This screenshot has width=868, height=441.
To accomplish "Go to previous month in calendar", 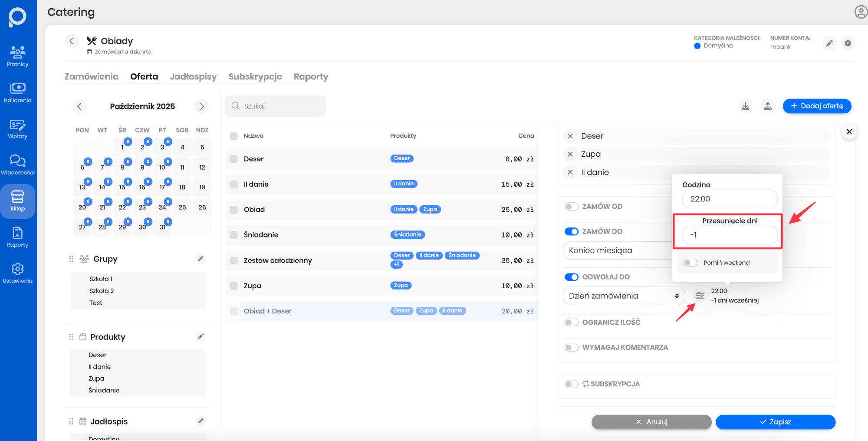I will coord(79,106).
